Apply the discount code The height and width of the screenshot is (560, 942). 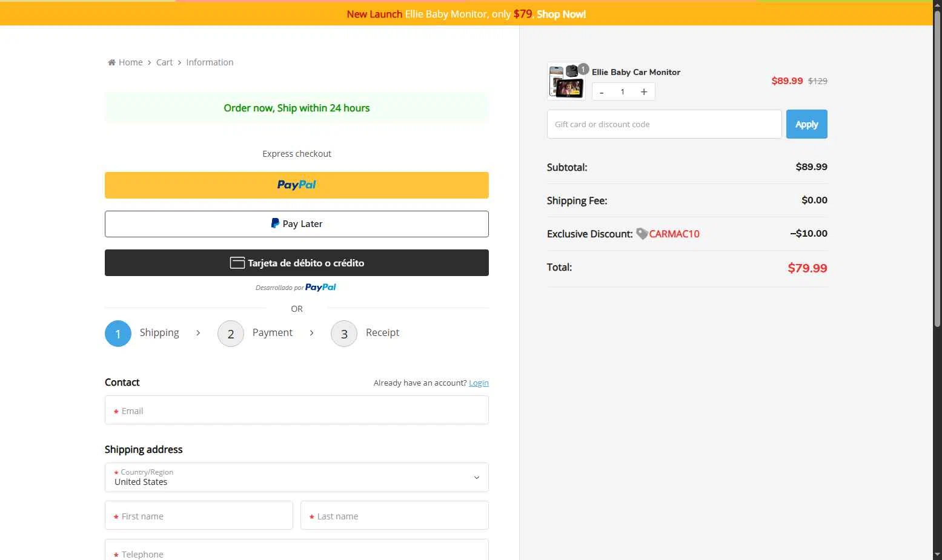click(807, 124)
